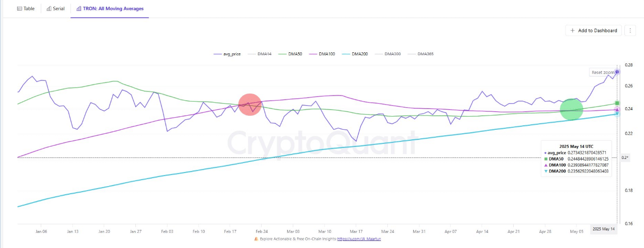
Task: Click the 2025 May 14 axis date label
Action: (603, 229)
